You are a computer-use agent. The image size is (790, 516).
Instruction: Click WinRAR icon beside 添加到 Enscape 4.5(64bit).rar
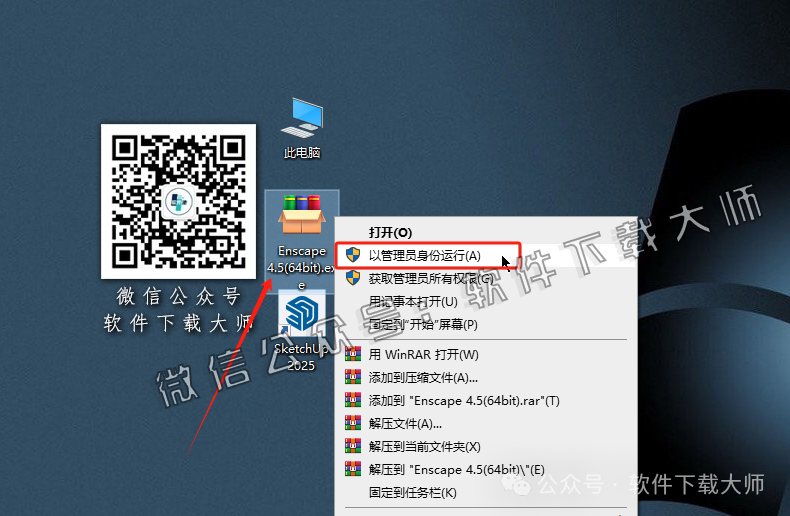coord(353,400)
